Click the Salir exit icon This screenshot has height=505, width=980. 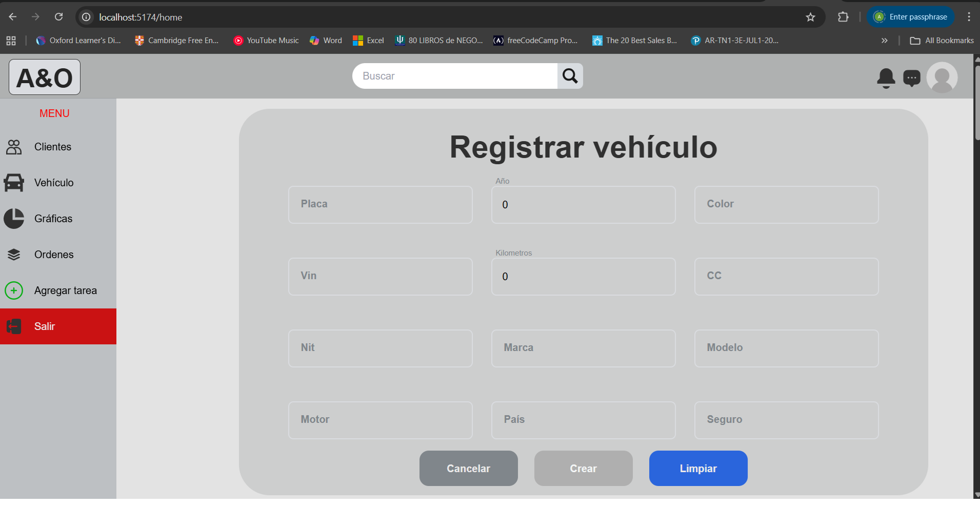click(x=13, y=326)
